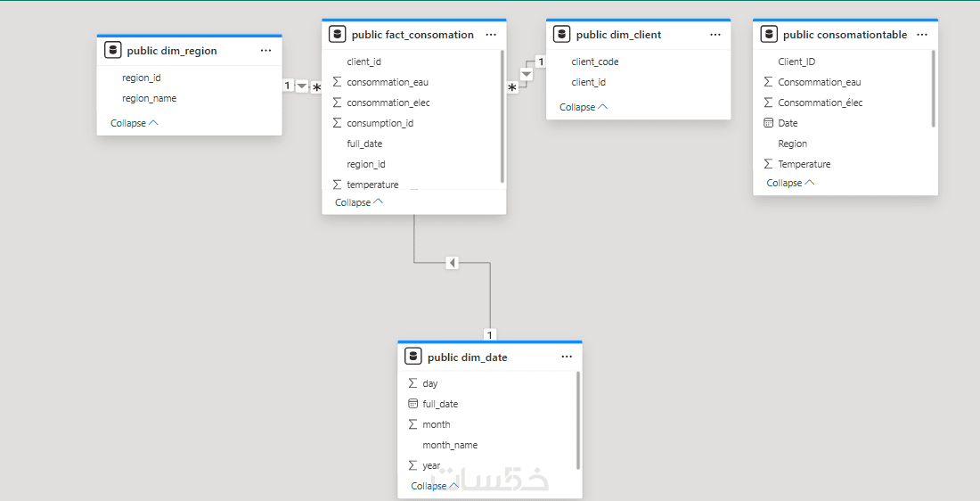
Task: Click the consomationtable database icon
Action: coord(768,35)
